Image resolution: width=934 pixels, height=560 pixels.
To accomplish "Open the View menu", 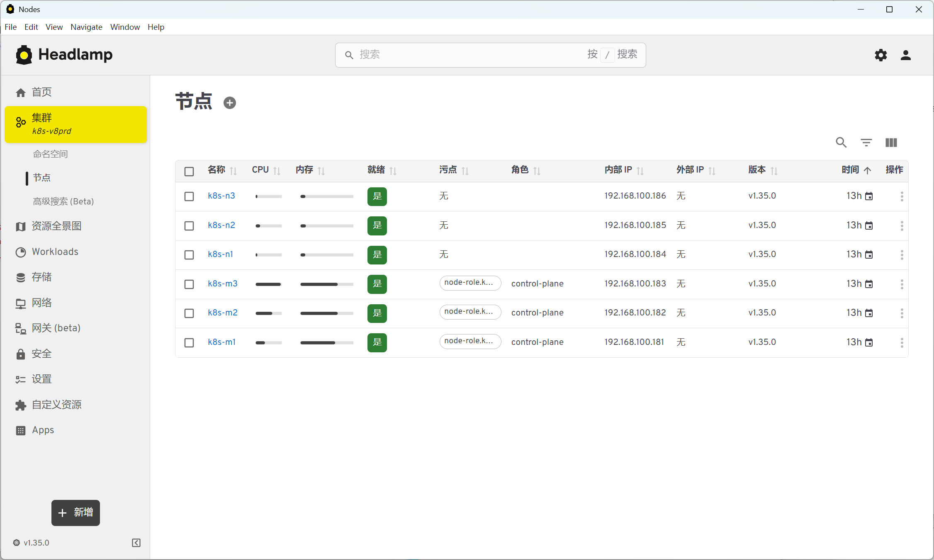I will tap(54, 27).
